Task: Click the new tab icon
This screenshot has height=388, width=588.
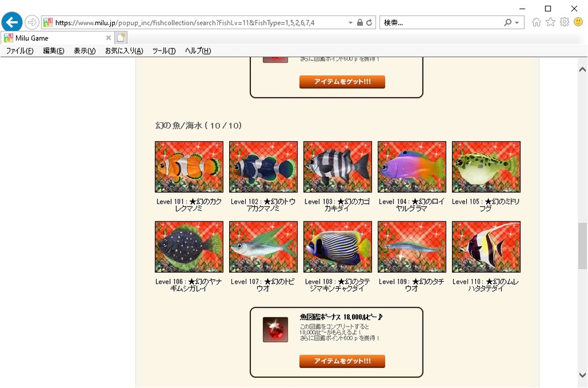Action: (121, 38)
